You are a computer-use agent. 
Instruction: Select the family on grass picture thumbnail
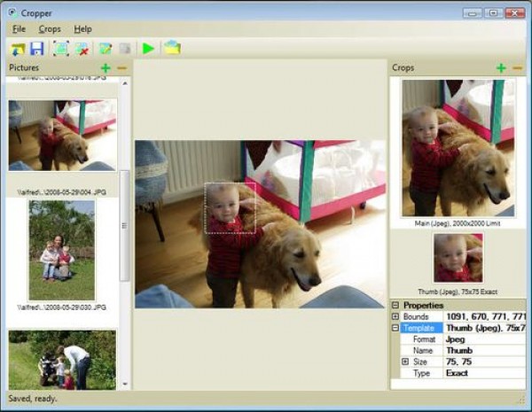pos(61,250)
